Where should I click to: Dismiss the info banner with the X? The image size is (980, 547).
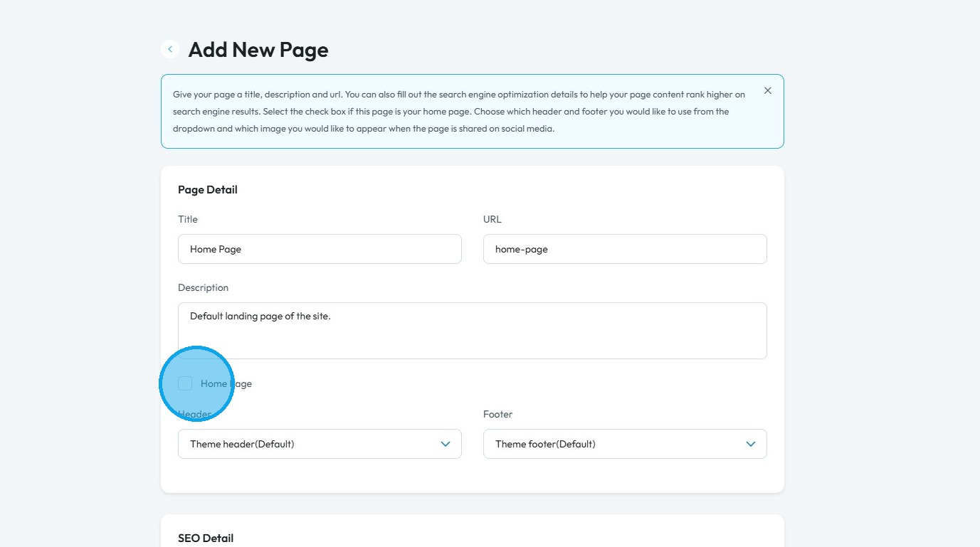[x=767, y=90]
